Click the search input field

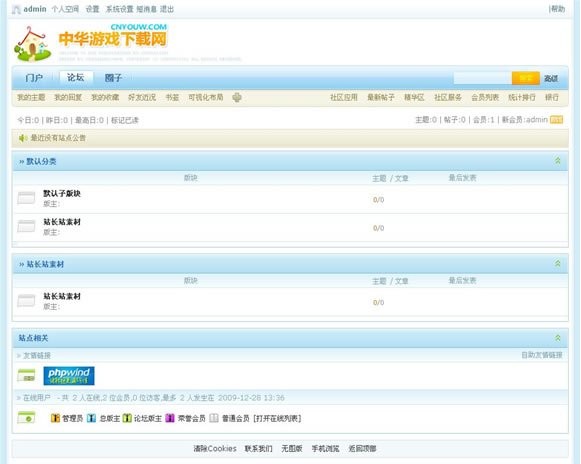483,78
